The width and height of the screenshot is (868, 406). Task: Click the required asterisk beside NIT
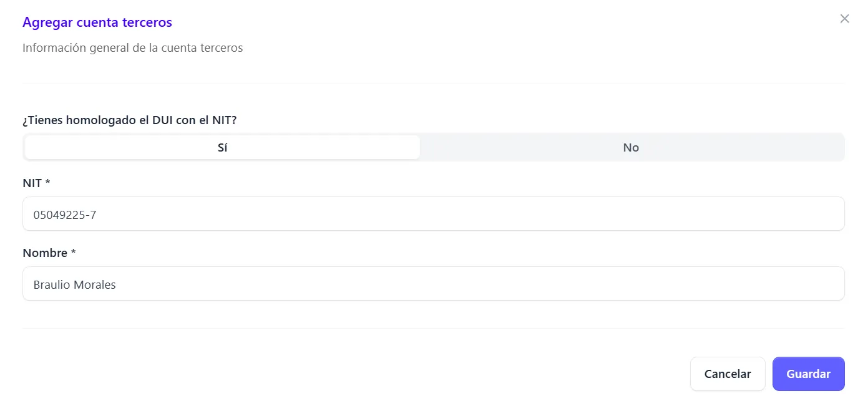48,183
